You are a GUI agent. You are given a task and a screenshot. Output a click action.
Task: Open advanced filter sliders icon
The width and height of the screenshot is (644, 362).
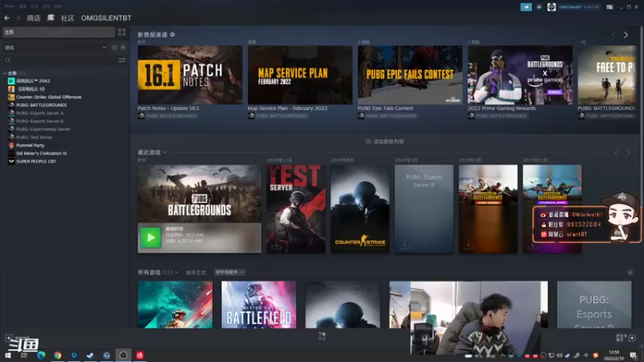point(122,60)
